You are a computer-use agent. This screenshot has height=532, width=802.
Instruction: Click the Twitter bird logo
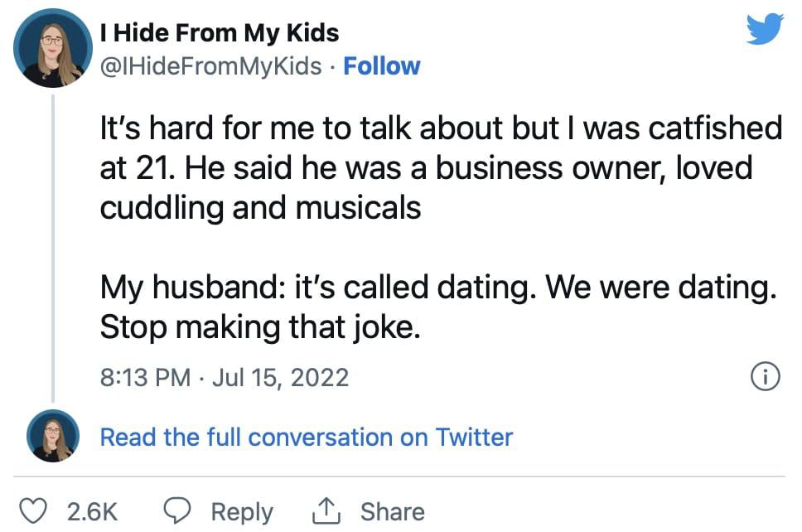pos(765,29)
